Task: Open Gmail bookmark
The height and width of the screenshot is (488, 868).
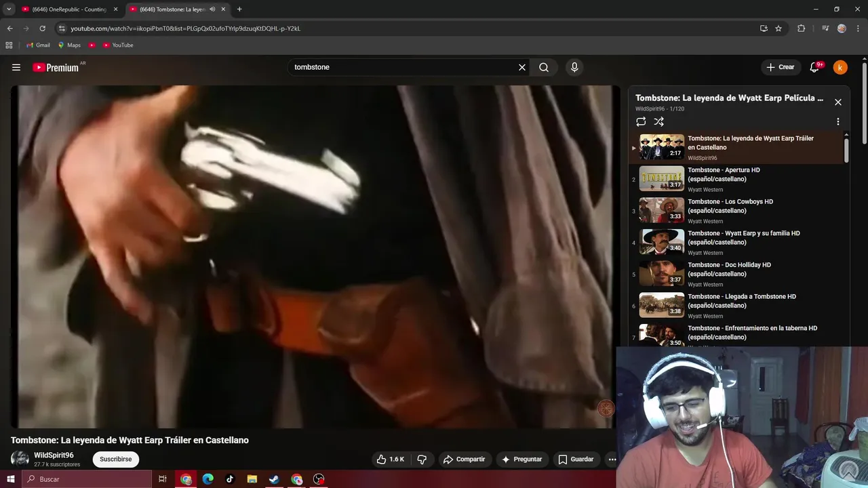Action: tap(38, 45)
